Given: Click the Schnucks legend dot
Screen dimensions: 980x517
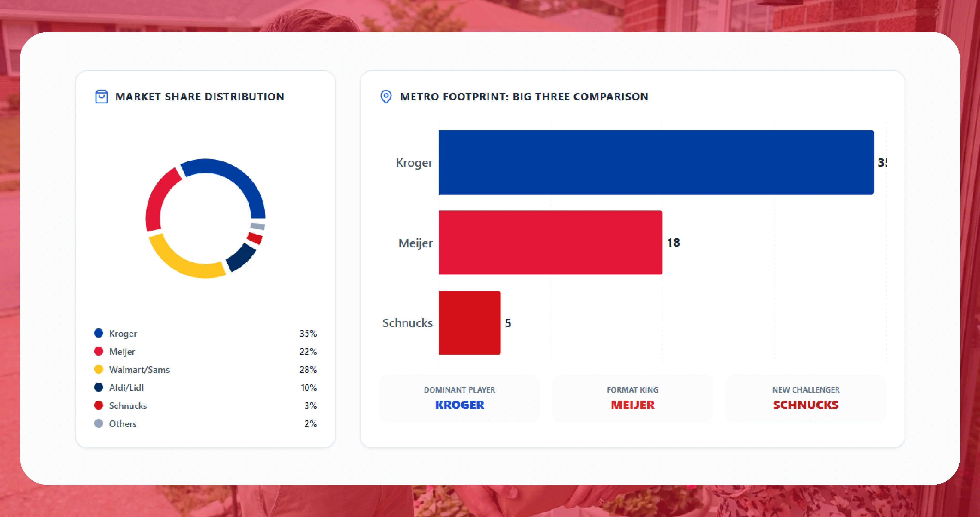Looking at the screenshot, I should pos(99,406).
